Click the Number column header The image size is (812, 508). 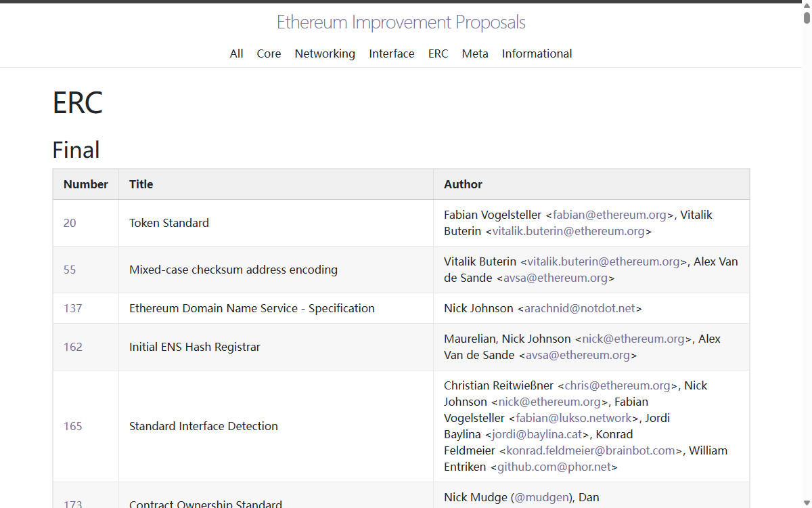[86, 184]
